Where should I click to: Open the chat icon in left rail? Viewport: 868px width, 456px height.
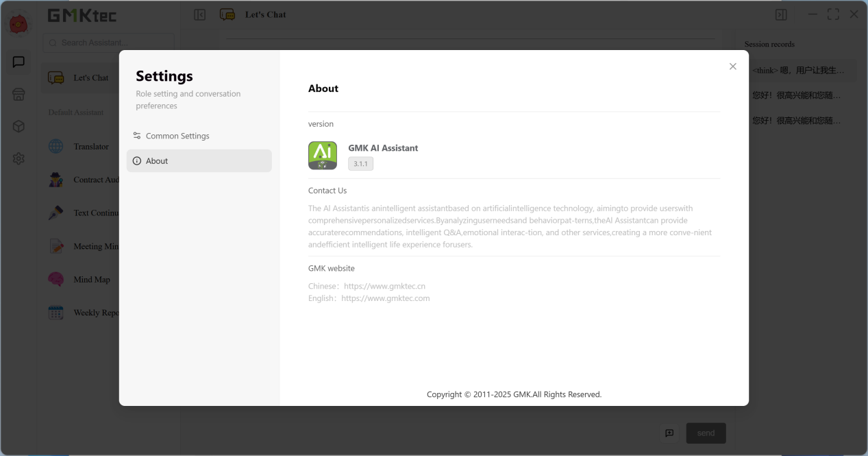point(18,62)
